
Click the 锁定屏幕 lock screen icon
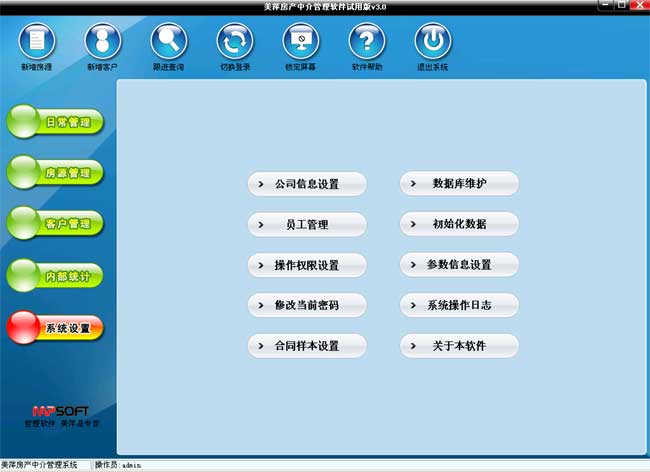pyautogui.click(x=300, y=42)
